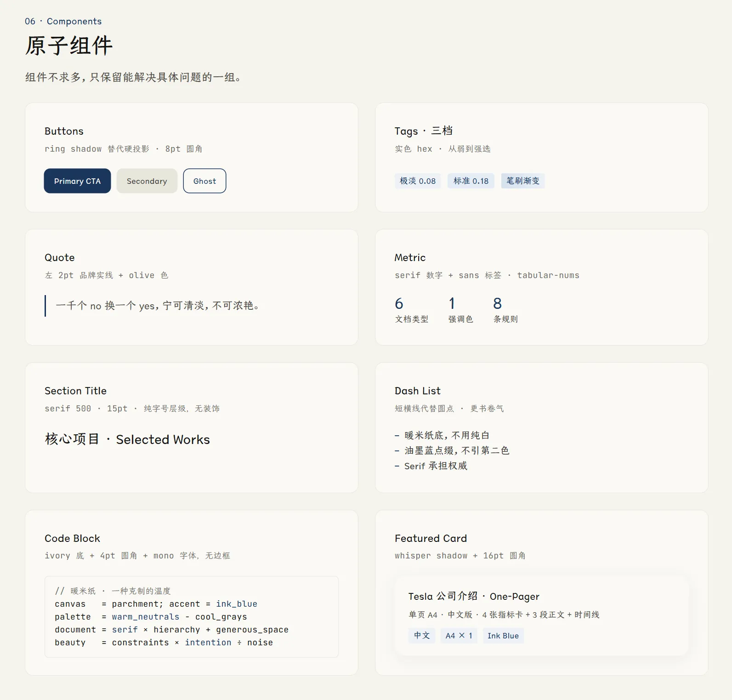Click the Code Block card title

[72, 538]
